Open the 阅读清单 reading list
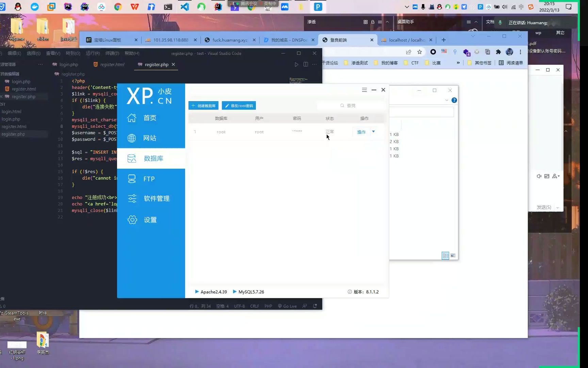 (511, 63)
